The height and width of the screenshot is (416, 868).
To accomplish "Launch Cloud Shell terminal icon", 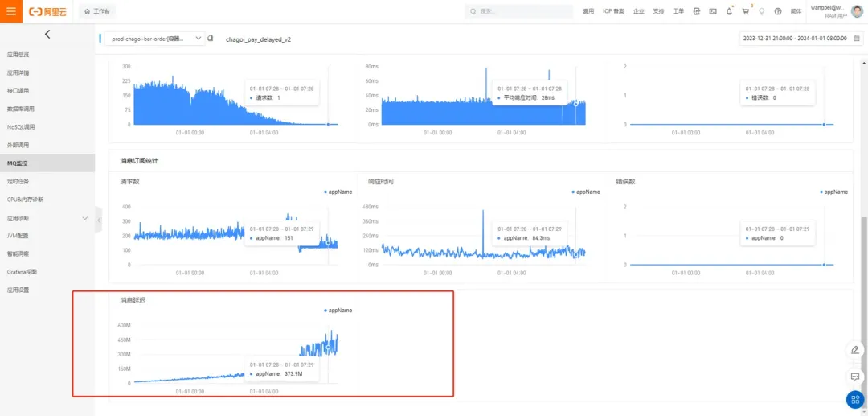I will pyautogui.click(x=713, y=11).
